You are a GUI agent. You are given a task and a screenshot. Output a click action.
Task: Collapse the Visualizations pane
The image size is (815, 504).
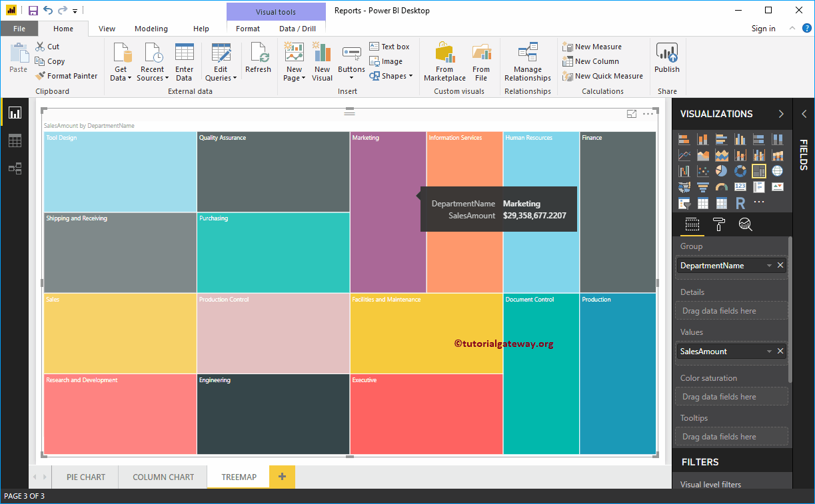click(781, 114)
